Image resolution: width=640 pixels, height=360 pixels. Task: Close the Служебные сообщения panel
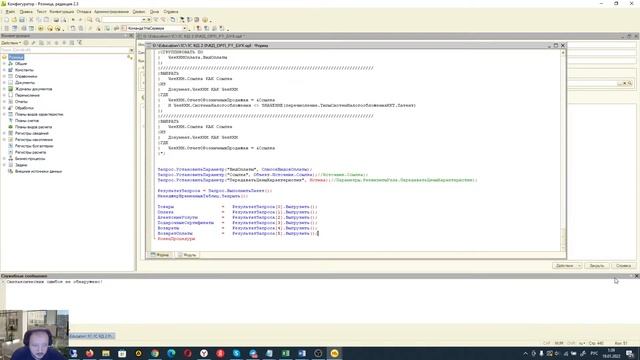[x=637, y=276]
